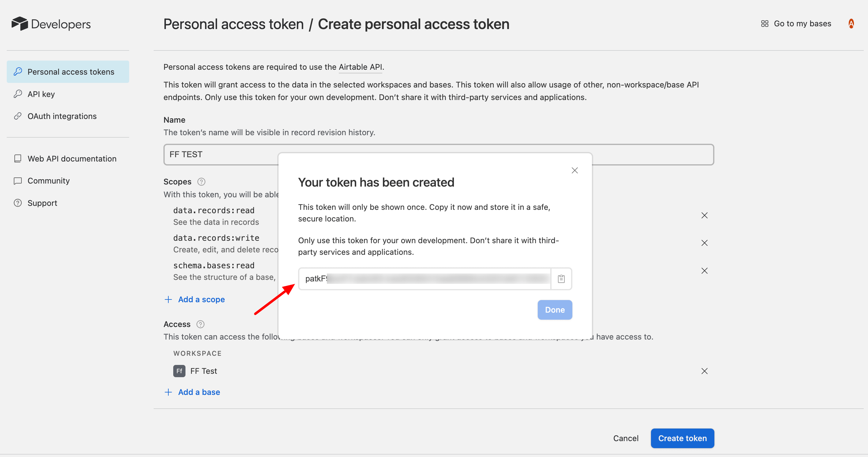Image resolution: width=868 pixels, height=457 pixels.
Task: Click the Access help question mark icon
Action: coord(200,324)
